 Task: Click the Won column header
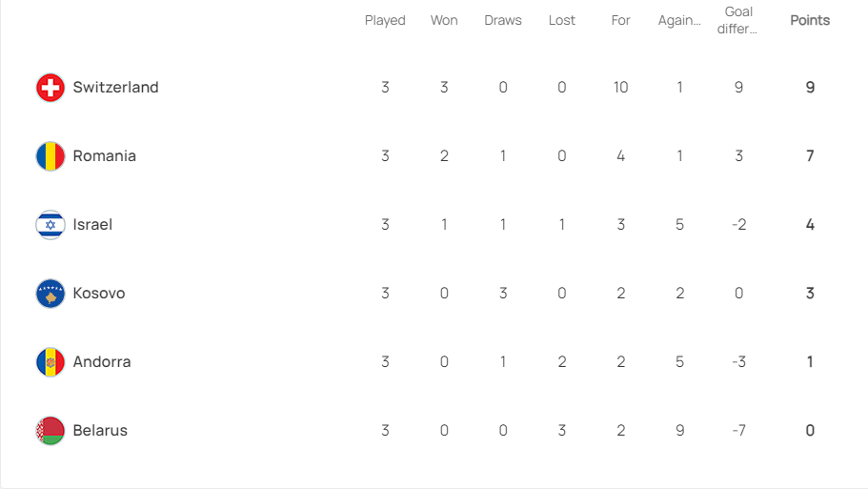[x=444, y=20]
